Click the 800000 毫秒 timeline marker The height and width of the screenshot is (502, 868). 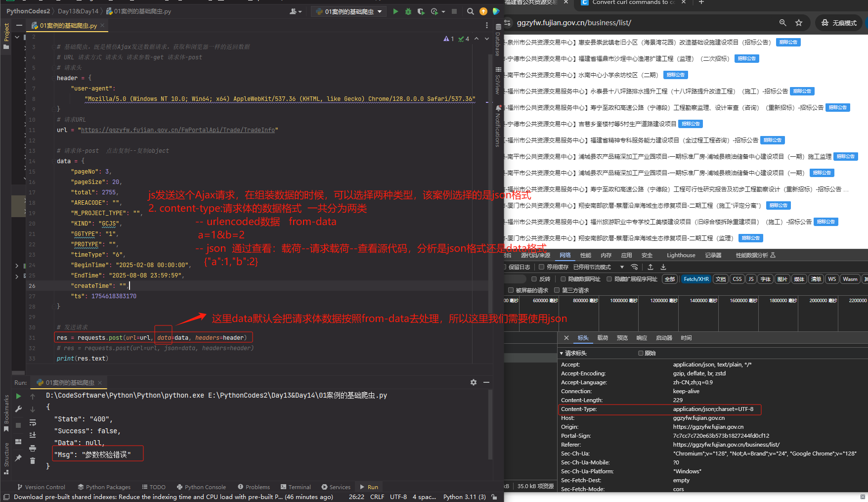click(586, 300)
